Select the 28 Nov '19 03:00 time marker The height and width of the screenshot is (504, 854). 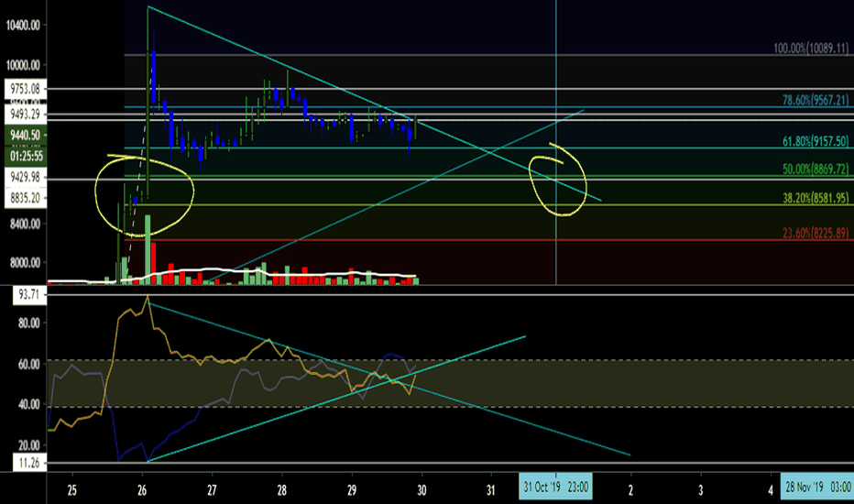pos(817,487)
